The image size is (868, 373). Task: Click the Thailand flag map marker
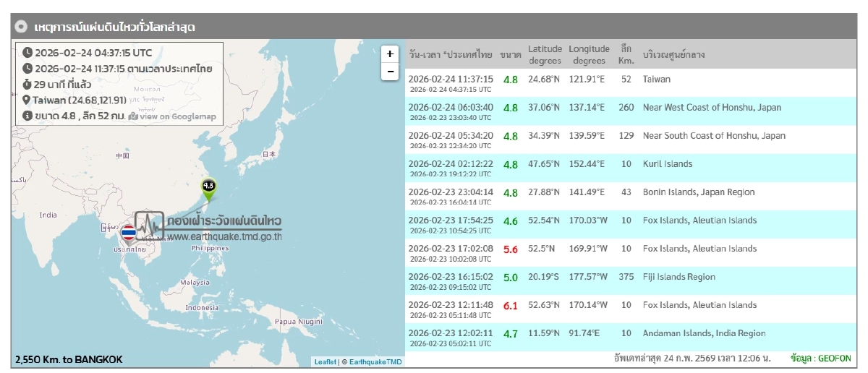coord(128,232)
